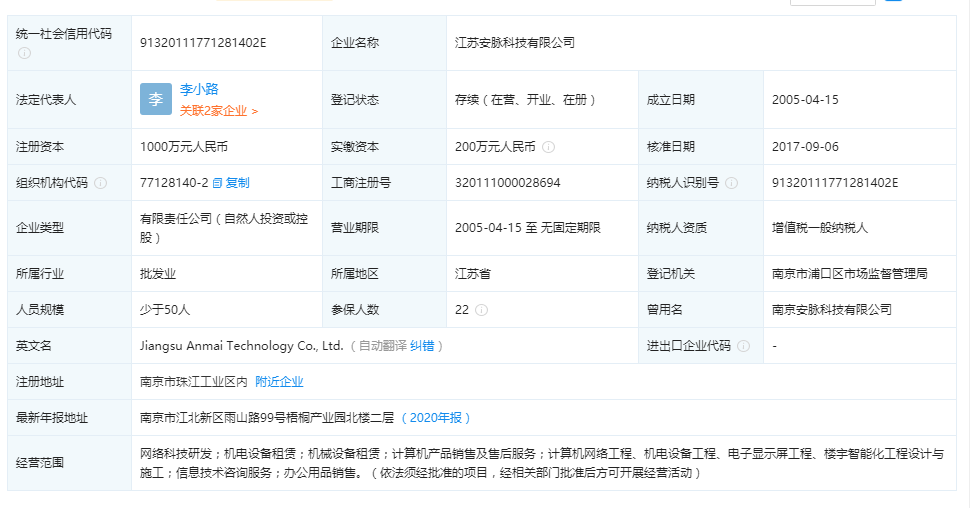This screenshot has height=508, width=970.
Task: Click former name 南京安脉科技有限公司
Action: click(832, 310)
